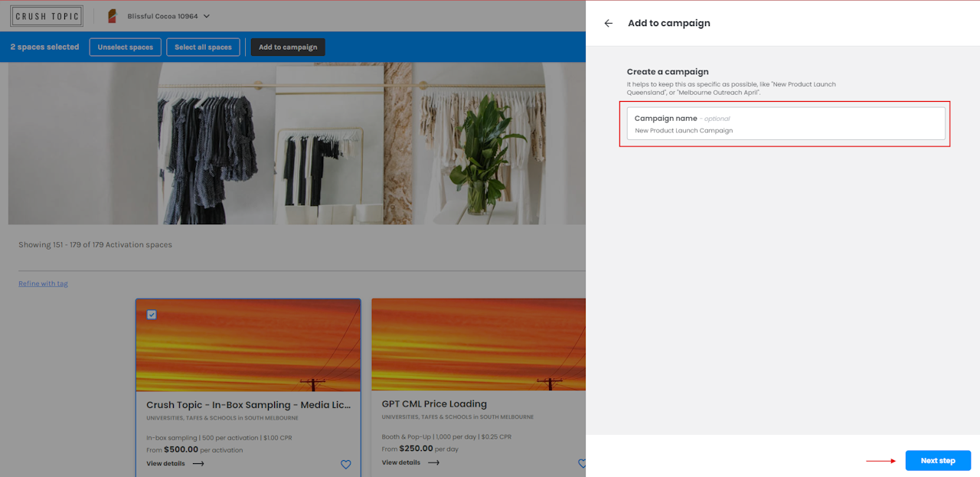Screen dimensions: 980x477
Task: Open the Crush Topic In-Box Sampling sunset thumbnail
Action: click(x=248, y=345)
